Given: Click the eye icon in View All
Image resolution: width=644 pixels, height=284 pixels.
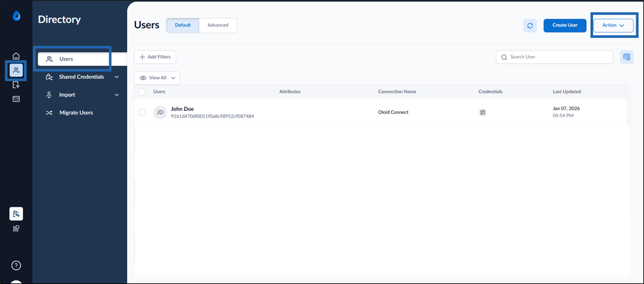Looking at the screenshot, I should (x=143, y=78).
